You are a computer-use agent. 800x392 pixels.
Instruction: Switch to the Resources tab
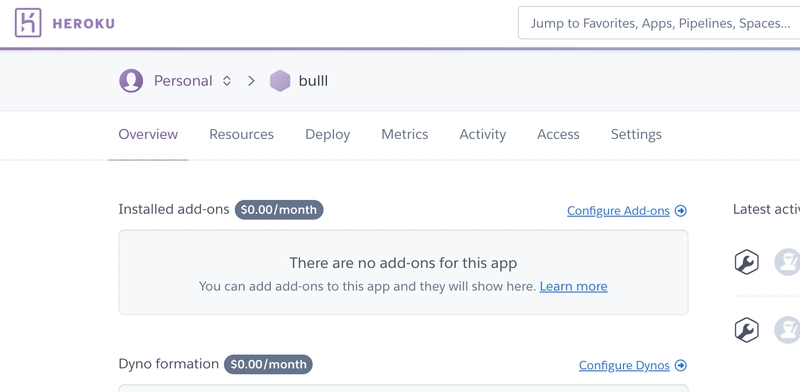(241, 134)
